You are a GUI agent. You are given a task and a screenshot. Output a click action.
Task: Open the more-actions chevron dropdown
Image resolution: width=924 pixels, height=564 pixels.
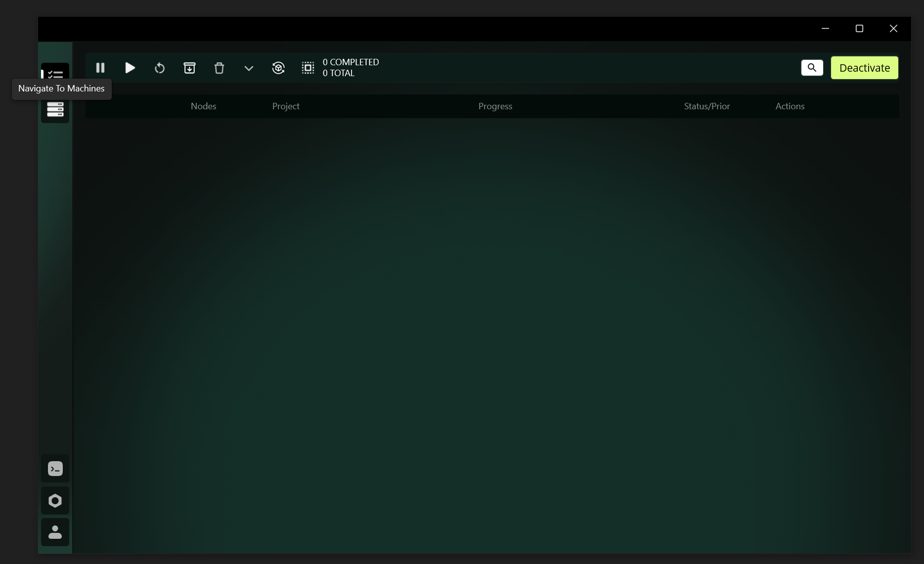tap(249, 68)
